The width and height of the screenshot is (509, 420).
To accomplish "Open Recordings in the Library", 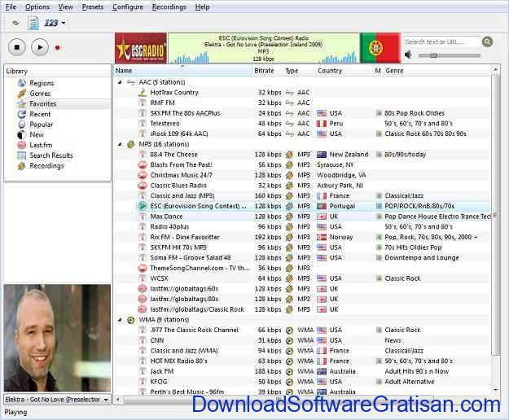I will [46, 166].
